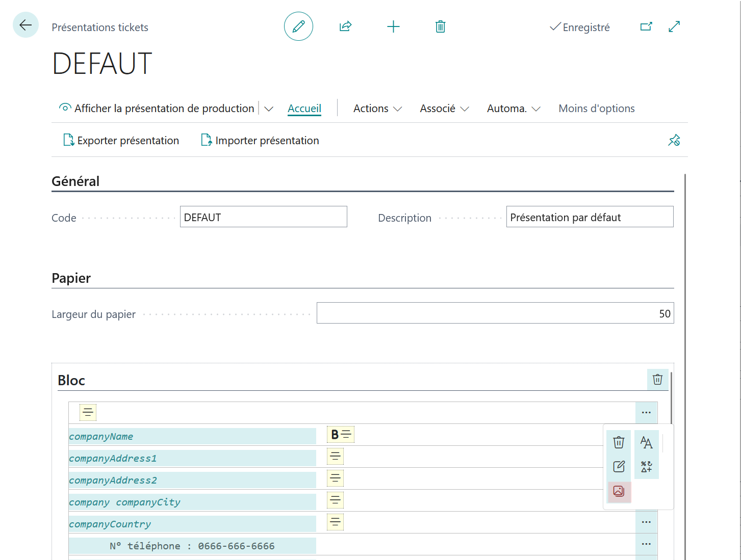Open ellipsis menu of téléphone row

[x=646, y=544]
